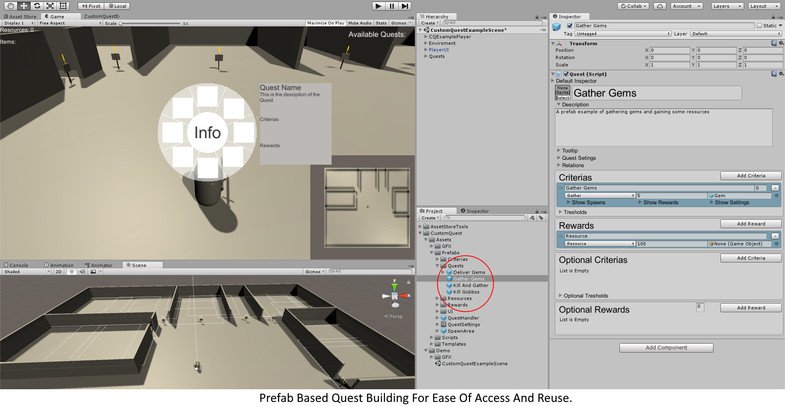Switch to the Console tab
Viewport: 785px width, 406px height.
tap(17, 265)
